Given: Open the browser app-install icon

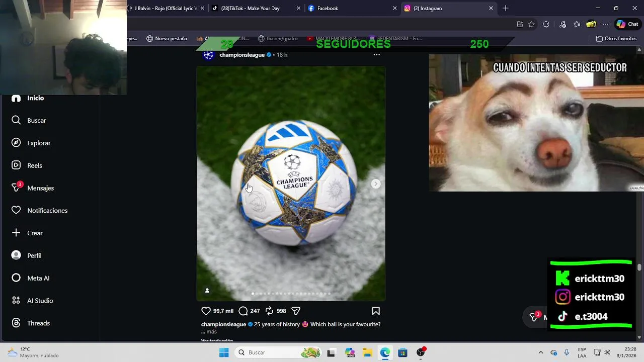Looking at the screenshot, I should coord(520,24).
